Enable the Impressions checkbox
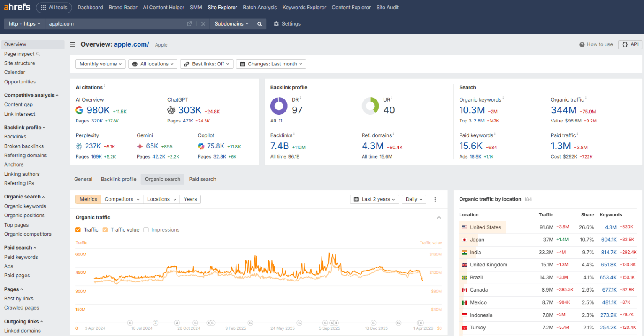Image resolution: width=644 pixels, height=336 pixels. point(146,230)
